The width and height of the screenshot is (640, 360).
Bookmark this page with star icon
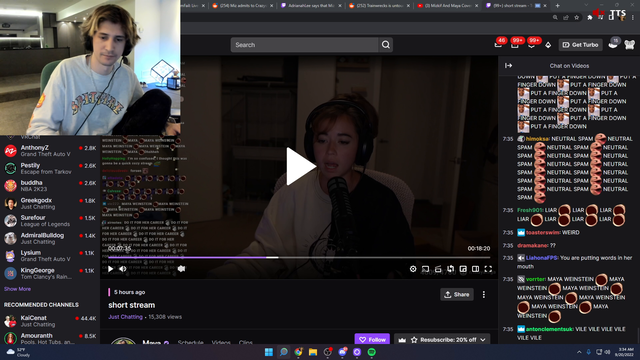(576, 18)
